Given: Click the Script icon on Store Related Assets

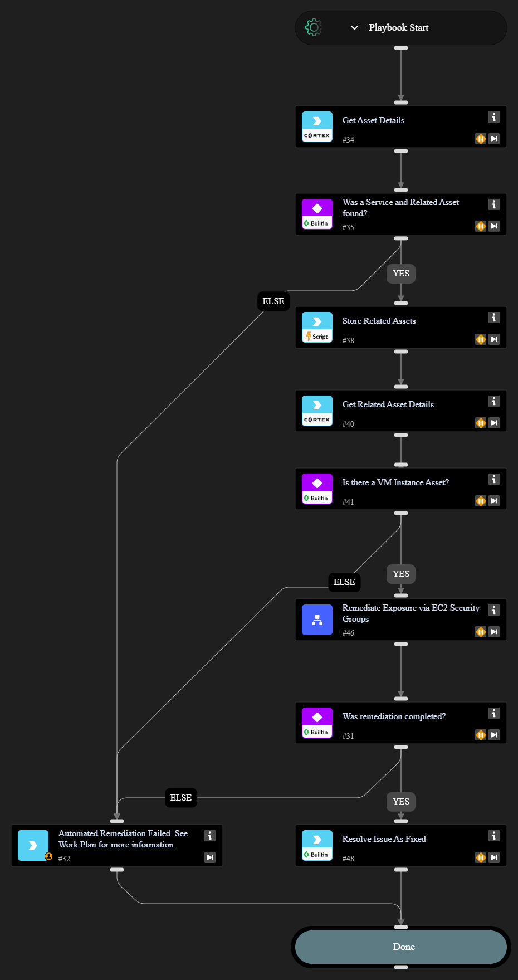Looking at the screenshot, I should [x=317, y=328].
